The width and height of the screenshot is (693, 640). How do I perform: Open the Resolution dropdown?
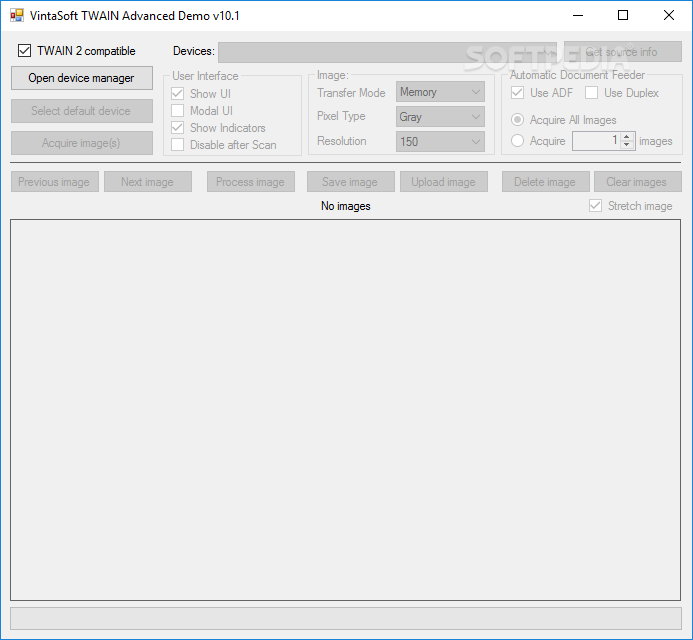pos(440,142)
